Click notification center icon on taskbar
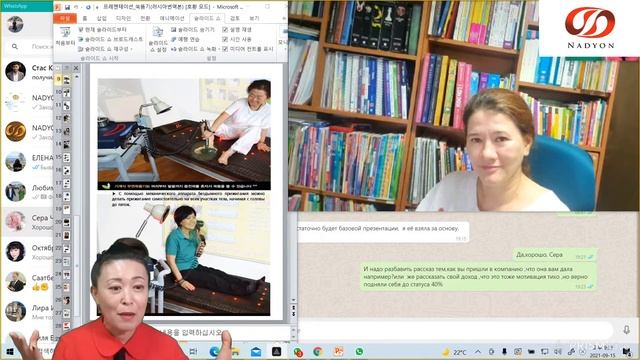The width and height of the screenshot is (640, 360). click(627, 352)
